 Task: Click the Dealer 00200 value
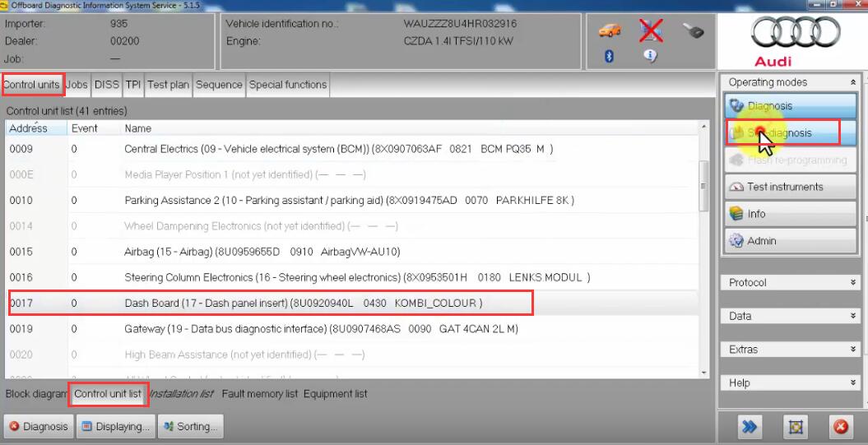coord(125,41)
